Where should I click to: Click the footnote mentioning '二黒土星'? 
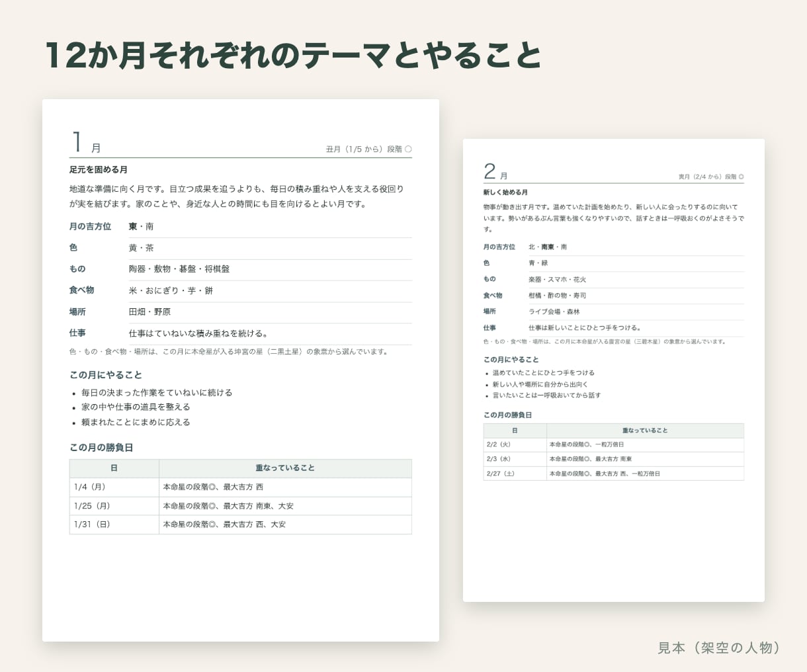tap(228, 352)
